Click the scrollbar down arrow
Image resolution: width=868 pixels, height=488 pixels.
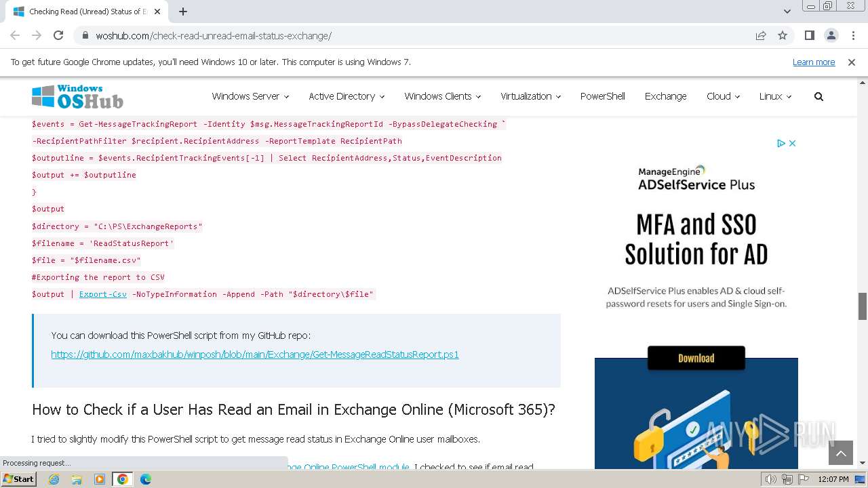coord(863,463)
